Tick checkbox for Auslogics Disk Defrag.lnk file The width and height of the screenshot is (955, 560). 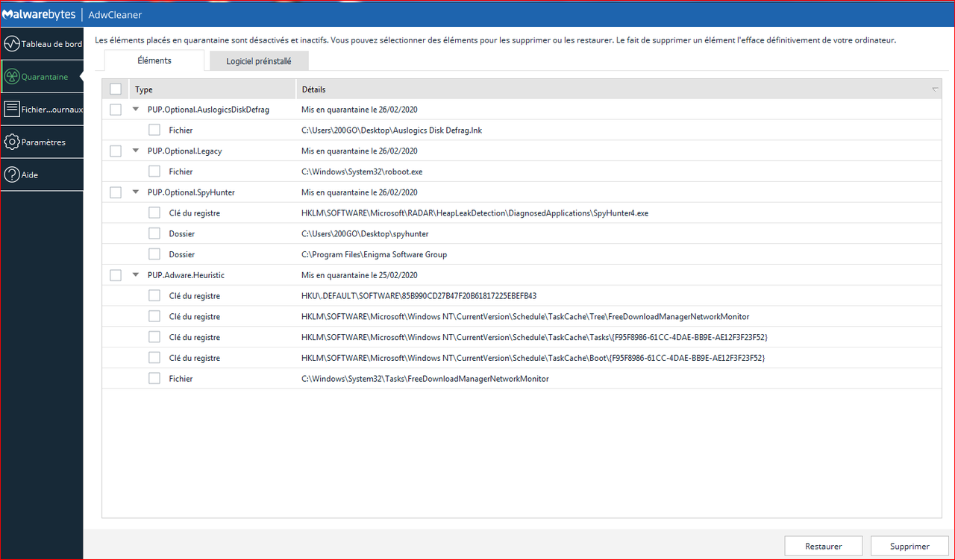[154, 130]
